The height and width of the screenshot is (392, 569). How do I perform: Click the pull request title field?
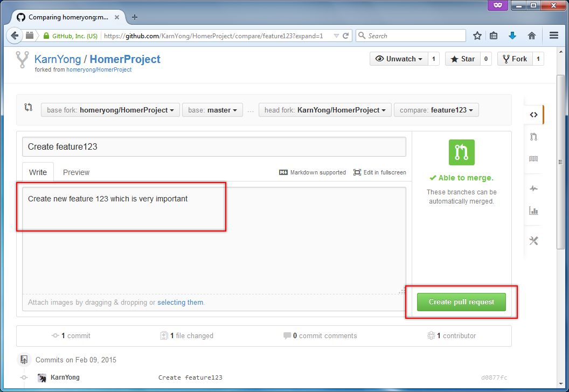(214, 146)
